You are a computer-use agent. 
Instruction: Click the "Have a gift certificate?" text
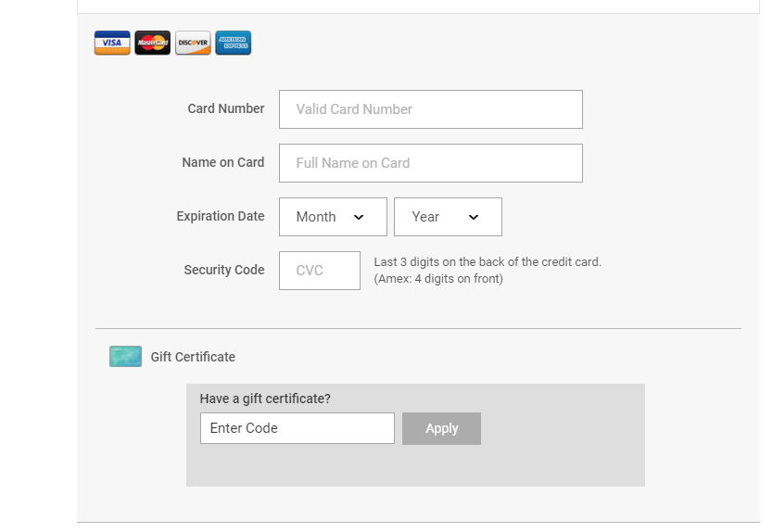265,399
